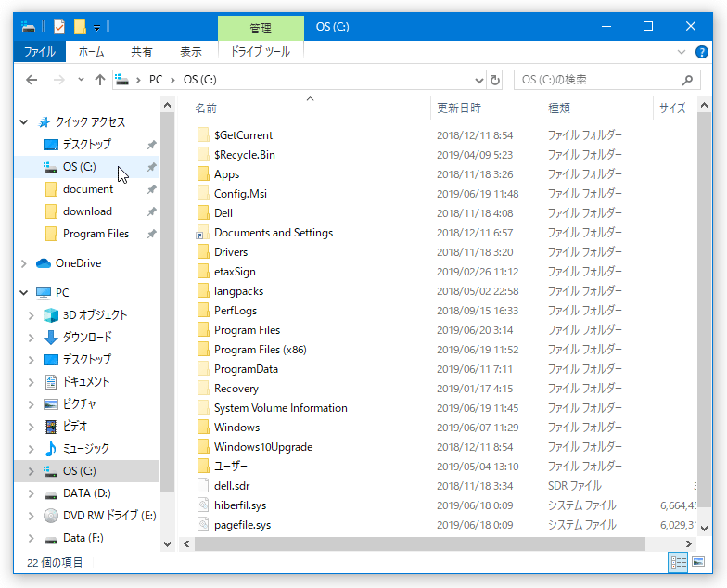Screen dimensions: 727x588
Task: Collapse the PC tree node
Action: tap(24, 293)
